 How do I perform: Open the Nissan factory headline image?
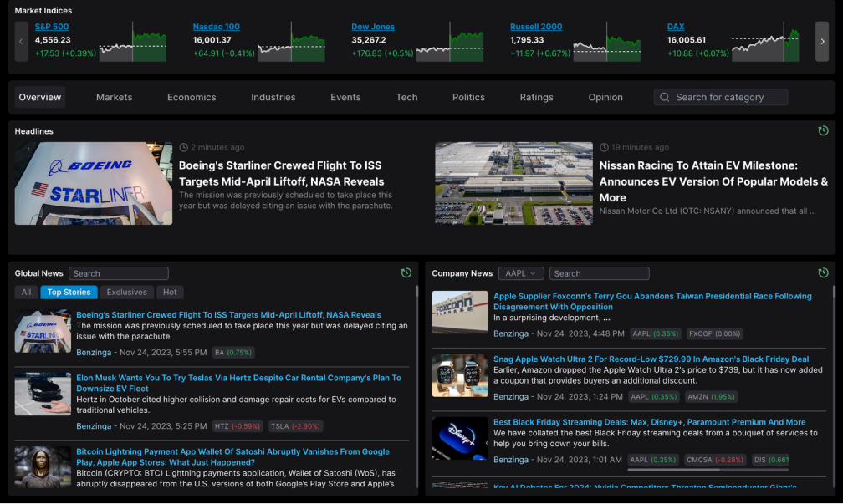pos(513,183)
